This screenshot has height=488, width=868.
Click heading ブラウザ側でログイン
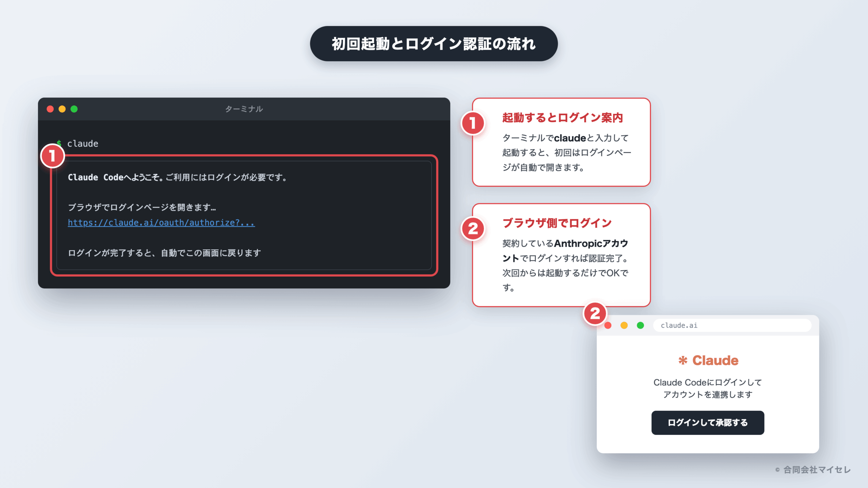pos(557,223)
